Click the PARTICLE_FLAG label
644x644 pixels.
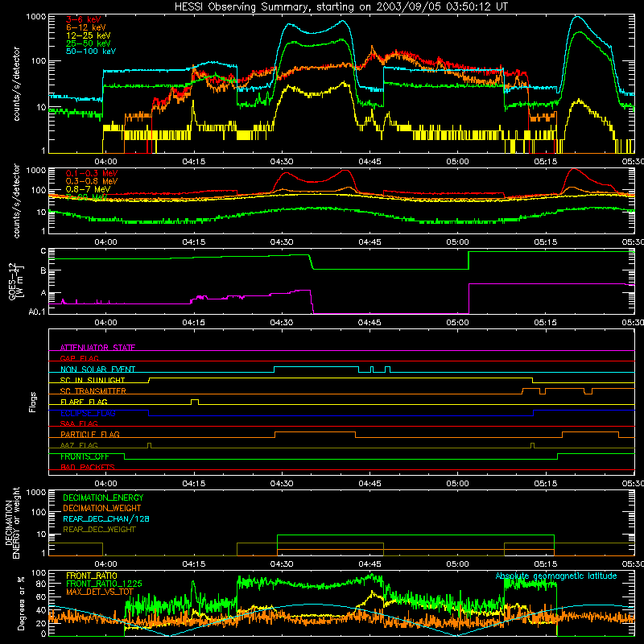click(90, 435)
